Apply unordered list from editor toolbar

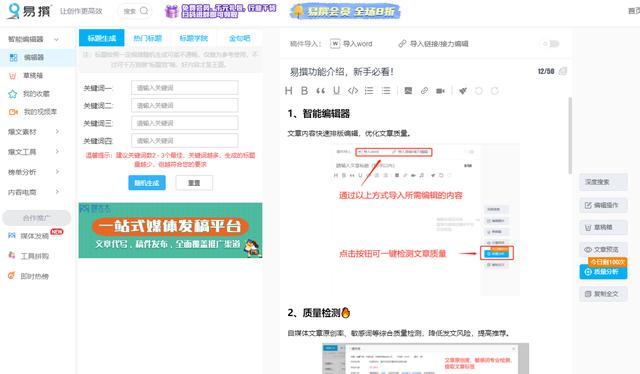[x=386, y=91]
